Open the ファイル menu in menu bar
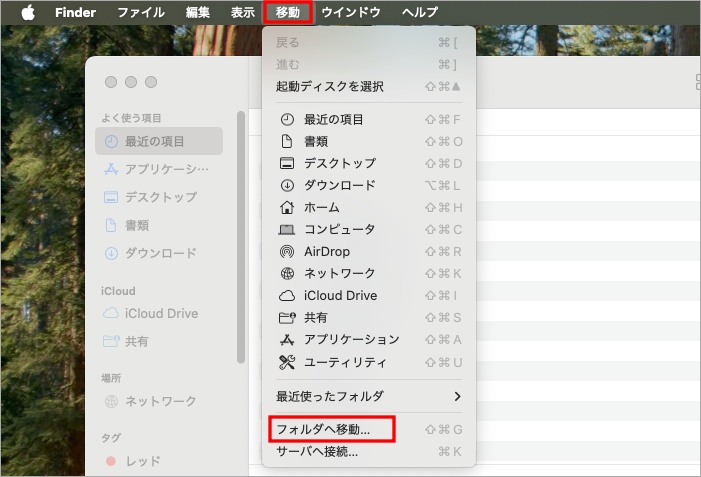701x477 pixels. (x=141, y=12)
